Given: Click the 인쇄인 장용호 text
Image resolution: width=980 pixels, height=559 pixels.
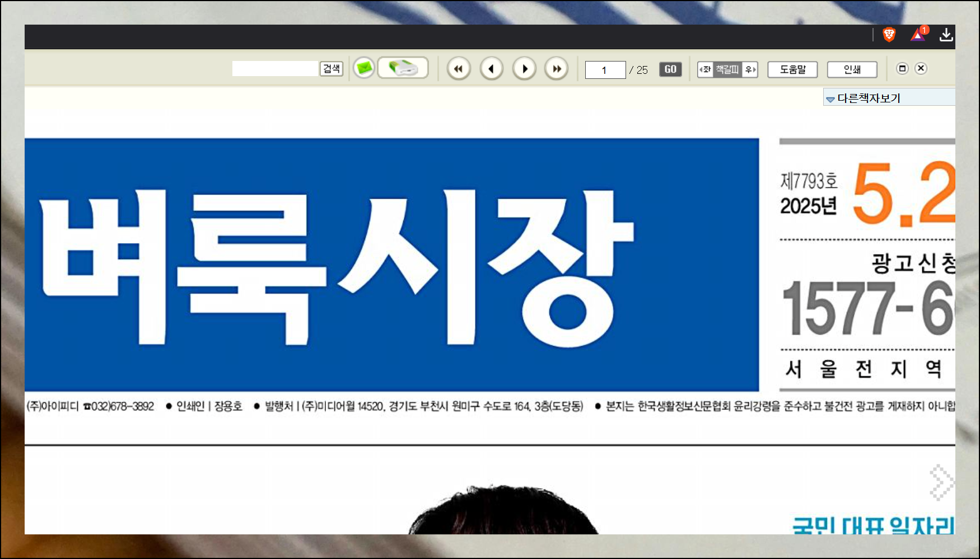Looking at the screenshot, I should [209, 406].
